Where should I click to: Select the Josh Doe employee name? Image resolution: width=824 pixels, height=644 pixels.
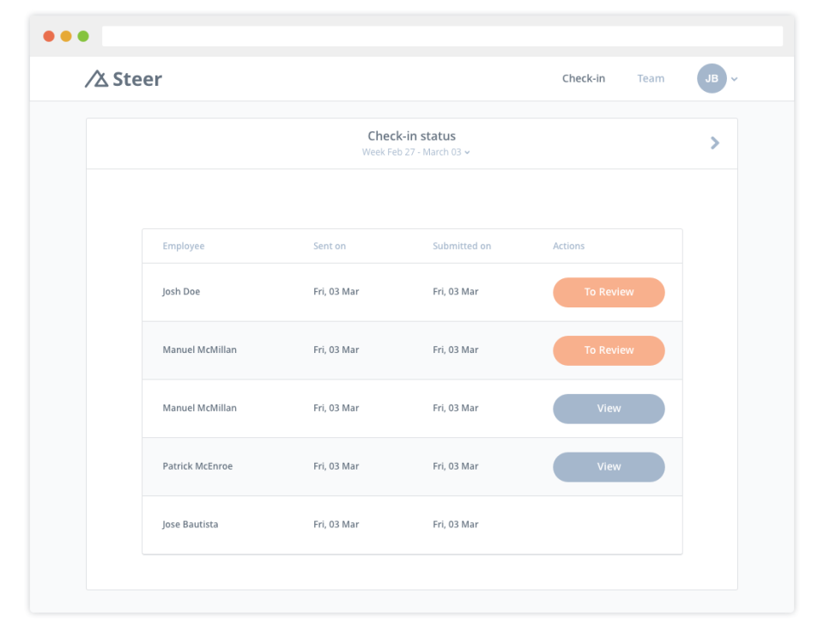click(x=181, y=292)
